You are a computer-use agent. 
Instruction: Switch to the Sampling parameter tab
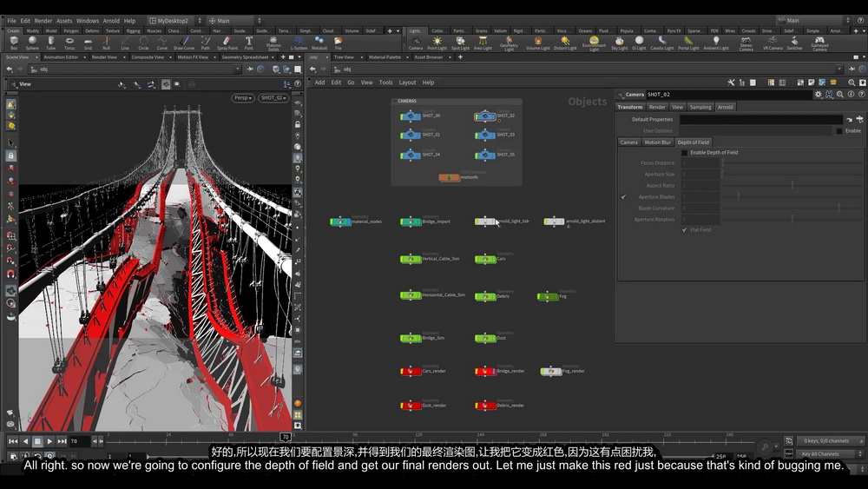click(x=700, y=107)
